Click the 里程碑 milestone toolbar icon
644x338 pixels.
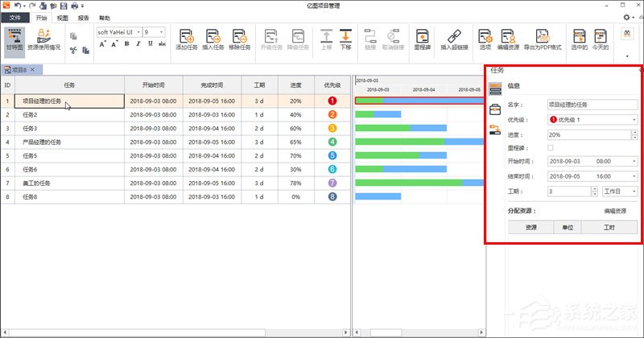pyautogui.click(x=423, y=37)
